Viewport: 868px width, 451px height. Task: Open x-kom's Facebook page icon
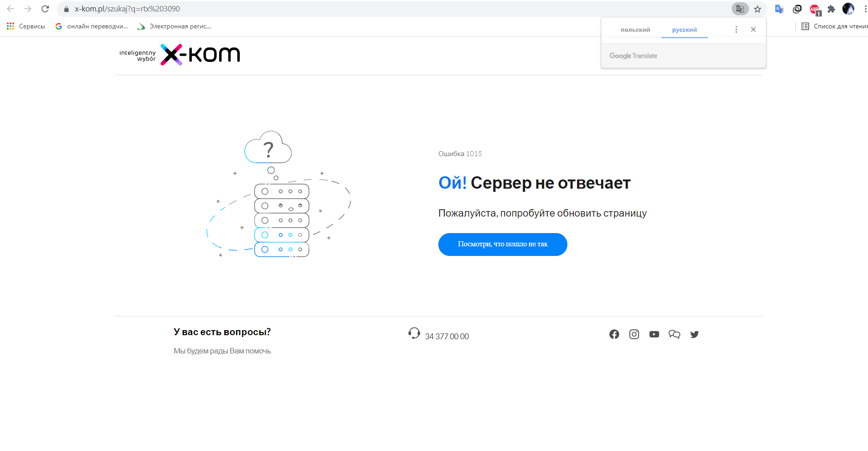[x=614, y=334]
